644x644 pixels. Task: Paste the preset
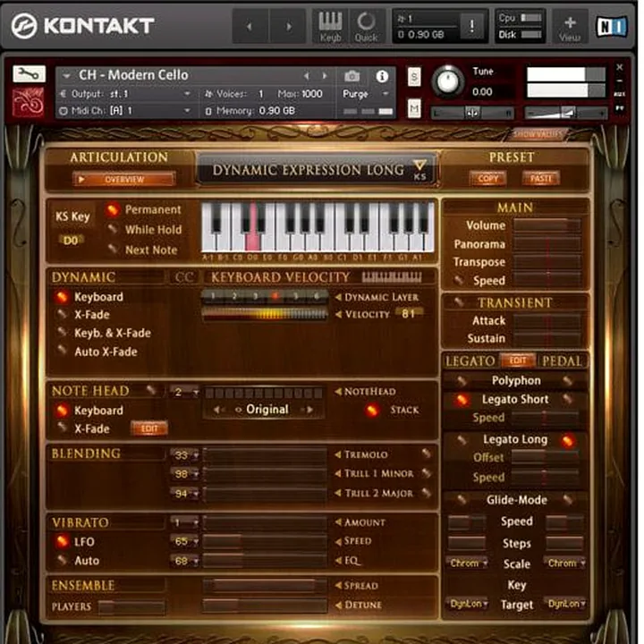[541, 179]
